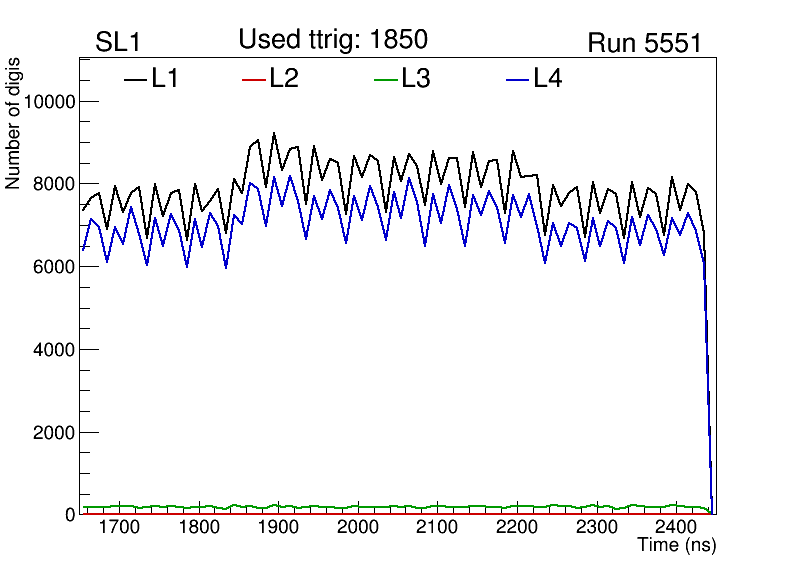Click the 2000 y-axis tick label
The image size is (796, 572).
point(52,433)
